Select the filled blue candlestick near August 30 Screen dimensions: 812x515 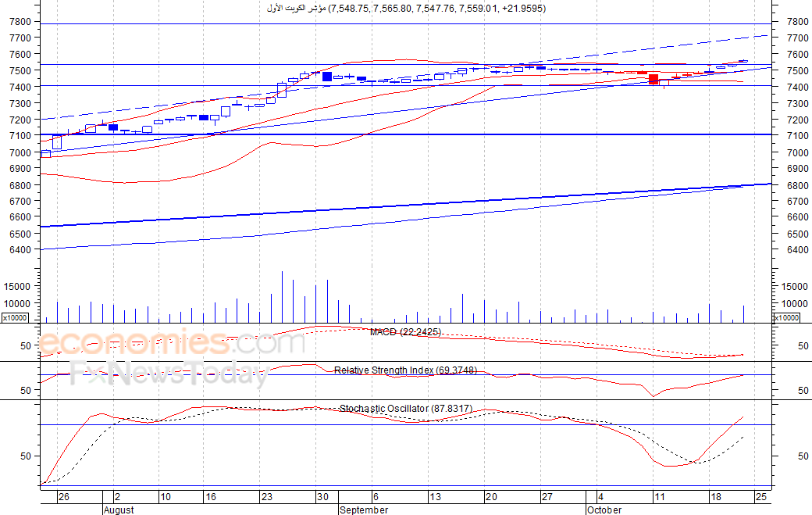pos(327,77)
